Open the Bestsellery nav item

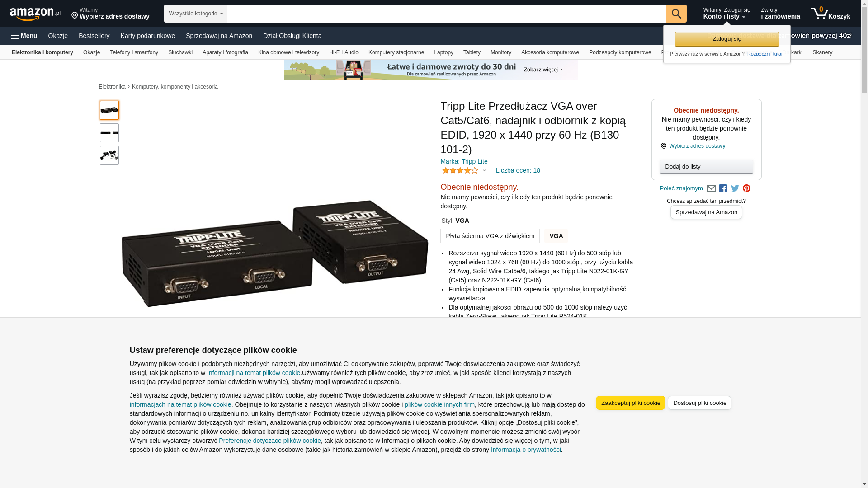94,36
